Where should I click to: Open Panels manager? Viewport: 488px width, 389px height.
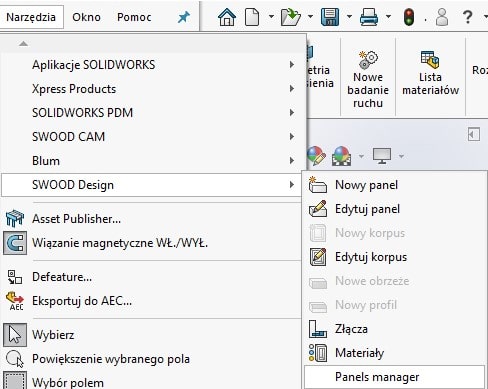coord(394,377)
